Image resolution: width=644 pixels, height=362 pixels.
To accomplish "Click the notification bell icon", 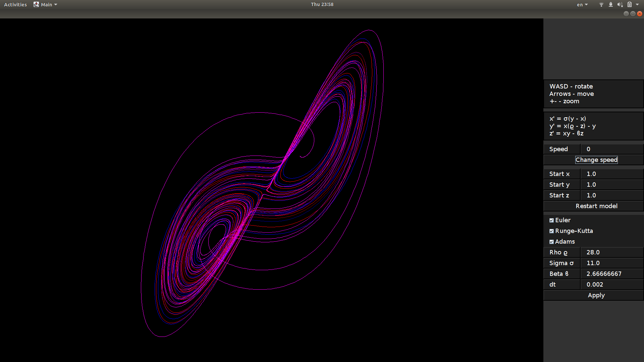I will pyautogui.click(x=610, y=5).
